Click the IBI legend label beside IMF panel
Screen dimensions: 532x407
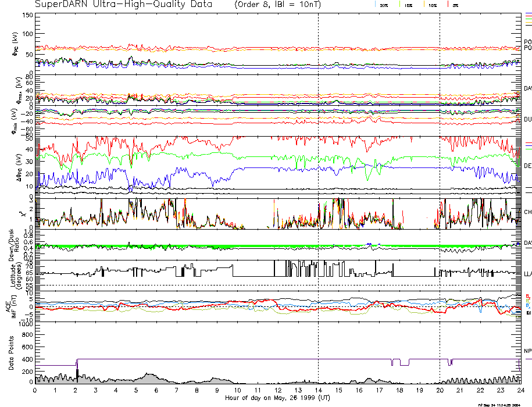(x=527, y=314)
